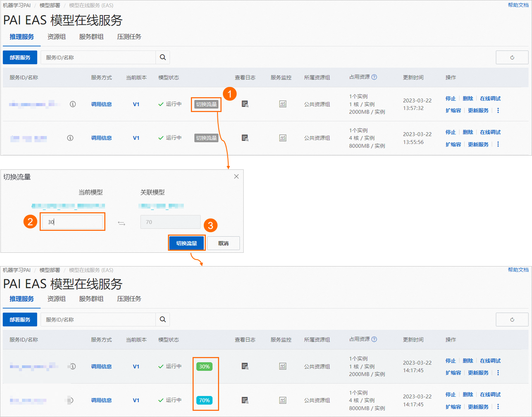The width and height of the screenshot is (532, 417).
Task: Click the blue 70% traffic badge
Action: [205, 400]
